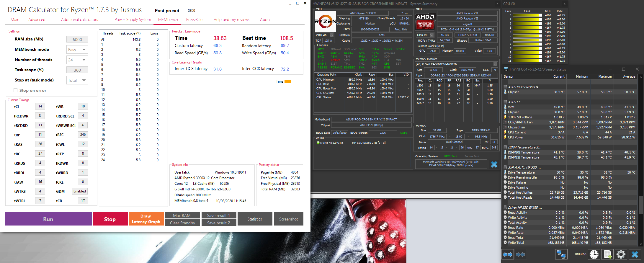Expand the Memory Modules G Skill dropdown
This screenshot has width=644, height=263.
click(x=495, y=64)
